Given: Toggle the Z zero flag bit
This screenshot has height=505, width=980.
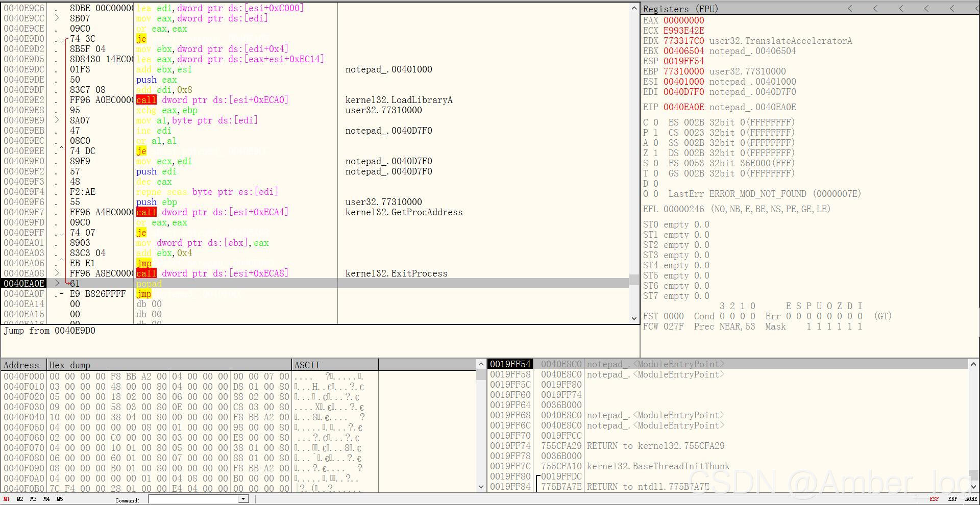Looking at the screenshot, I should [x=656, y=153].
